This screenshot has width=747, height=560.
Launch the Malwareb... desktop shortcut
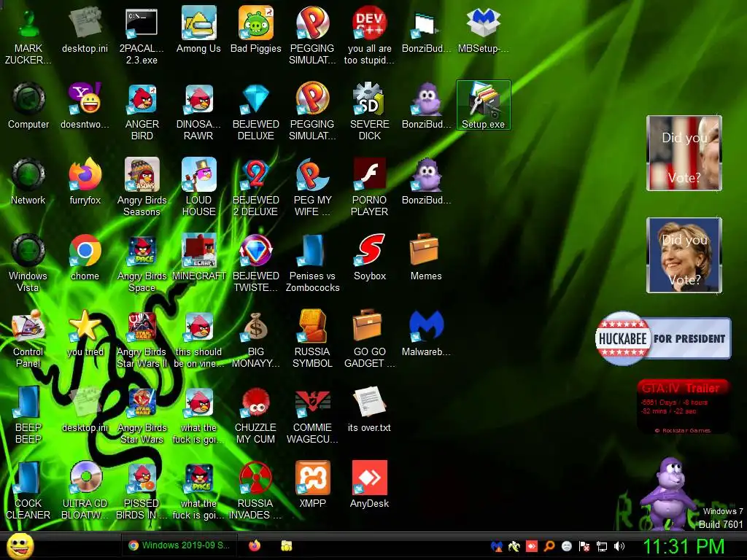coord(426,332)
